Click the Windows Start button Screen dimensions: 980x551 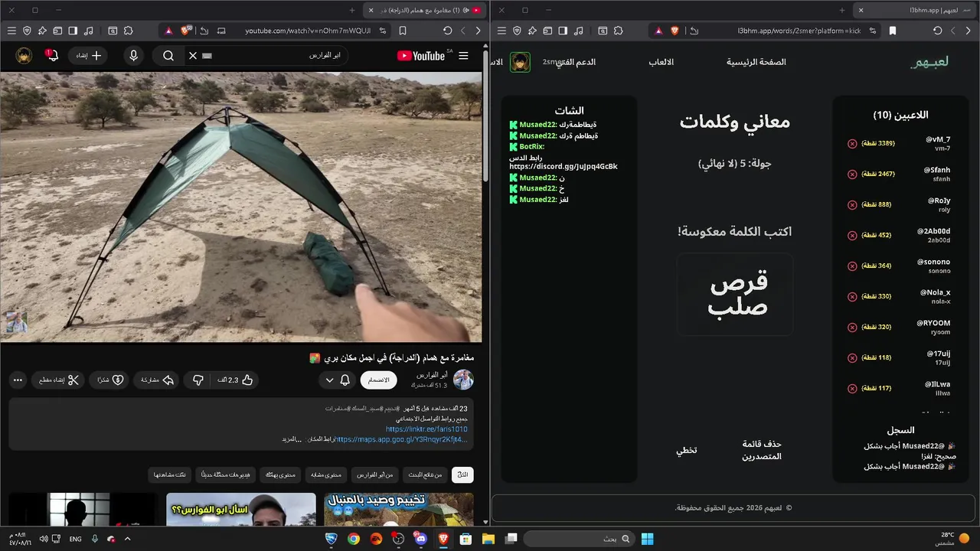pos(647,539)
